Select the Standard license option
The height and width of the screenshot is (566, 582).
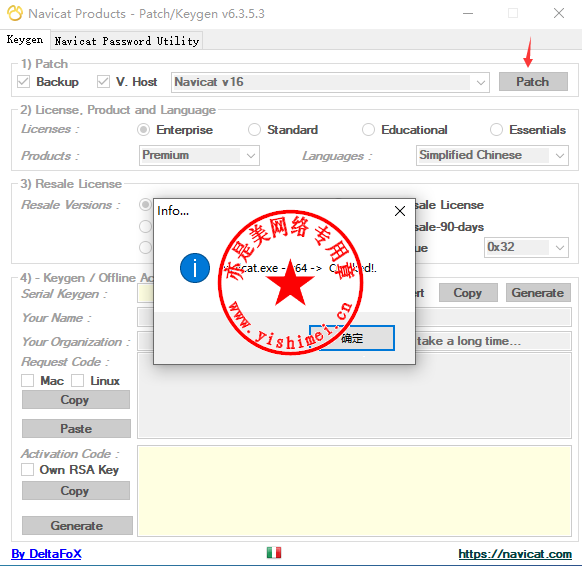coord(254,130)
